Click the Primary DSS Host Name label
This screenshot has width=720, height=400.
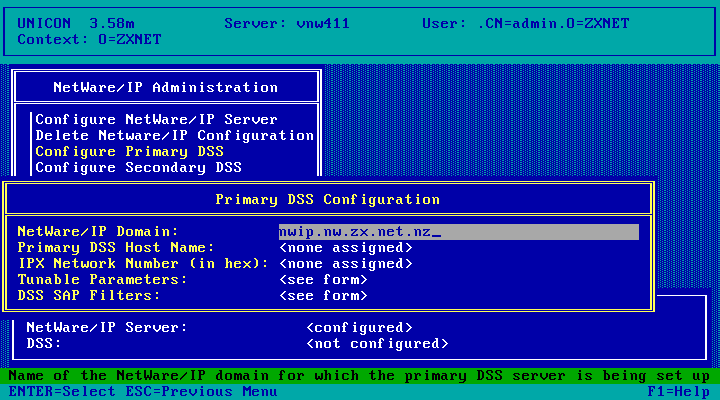pyautogui.click(x=116, y=248)
